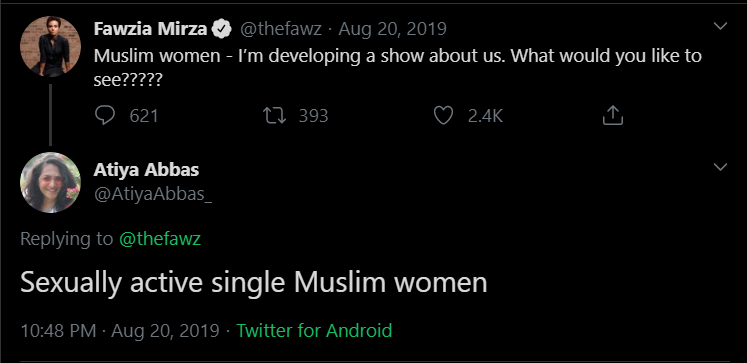The width and height of the screenshot is (747, 363).
Task: Open Atiya Abbas's profile picture
Action: click(50, 182)
